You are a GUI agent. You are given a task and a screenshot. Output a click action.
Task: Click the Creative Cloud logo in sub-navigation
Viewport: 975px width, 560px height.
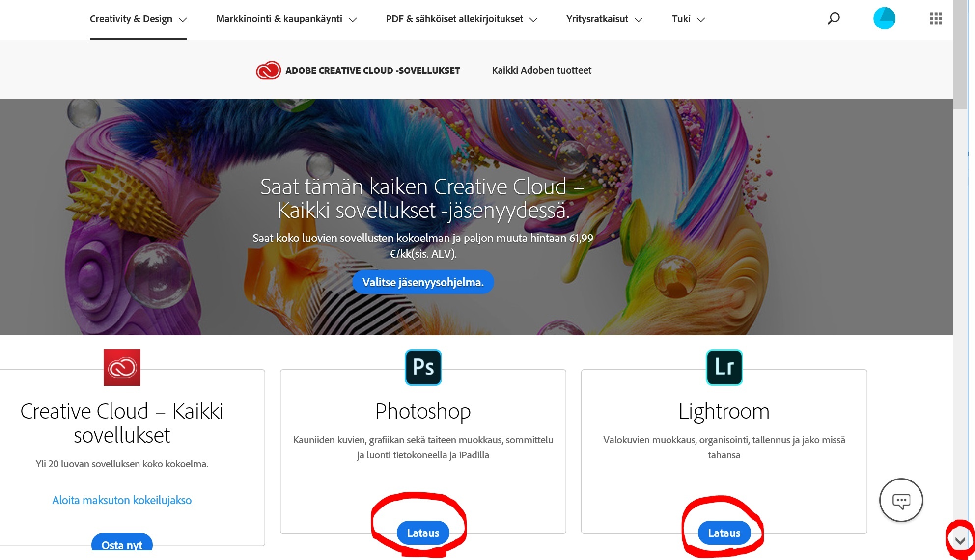tap(268, 70)
